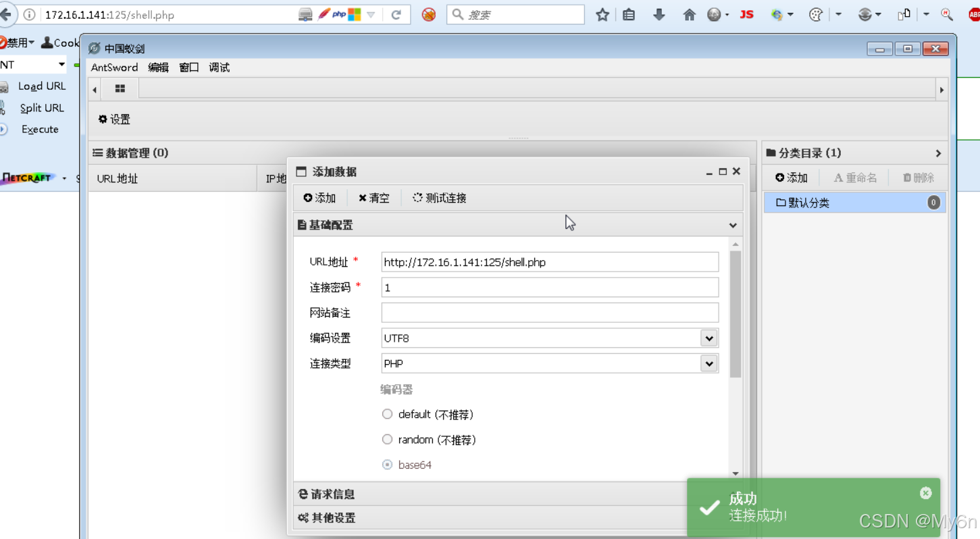Click Split URL in the HackBar

(42, 108)
